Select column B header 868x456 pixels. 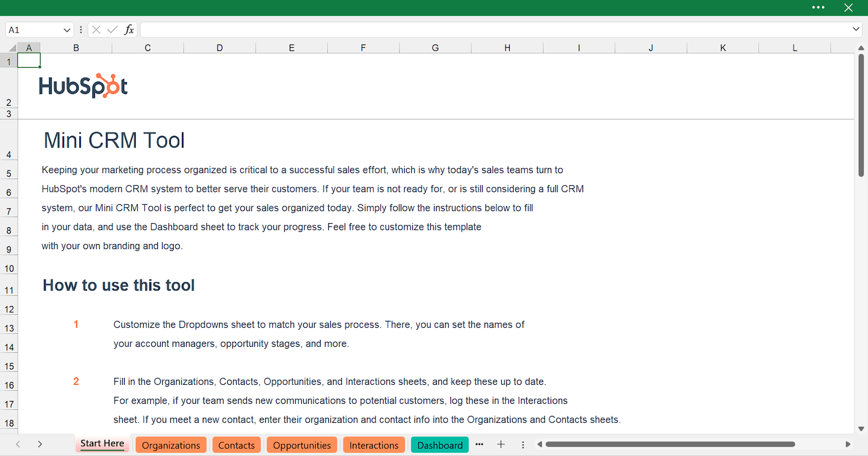point(76,48)
